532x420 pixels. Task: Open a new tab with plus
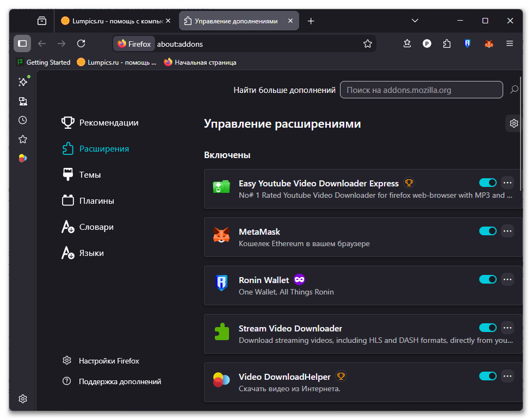pos(311,21)
